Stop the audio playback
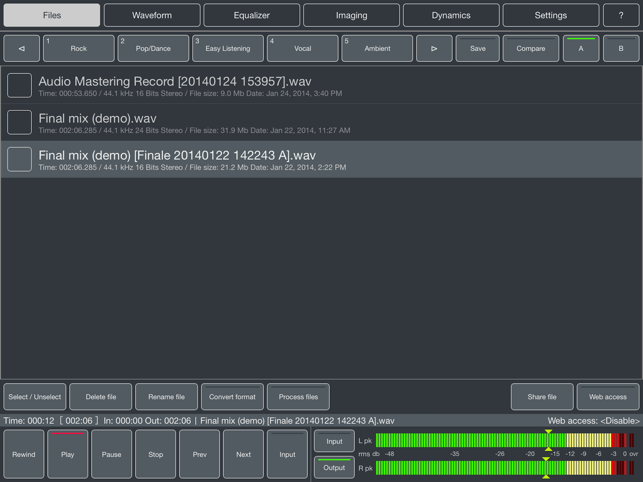Screen dimensions: 643x482 pyautogui.click(x=155, y=454)
